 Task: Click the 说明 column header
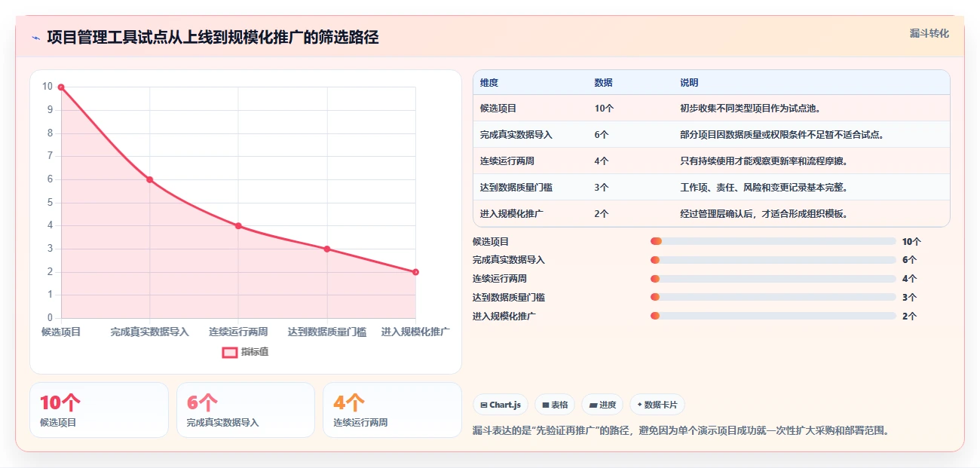pos(689,83)
